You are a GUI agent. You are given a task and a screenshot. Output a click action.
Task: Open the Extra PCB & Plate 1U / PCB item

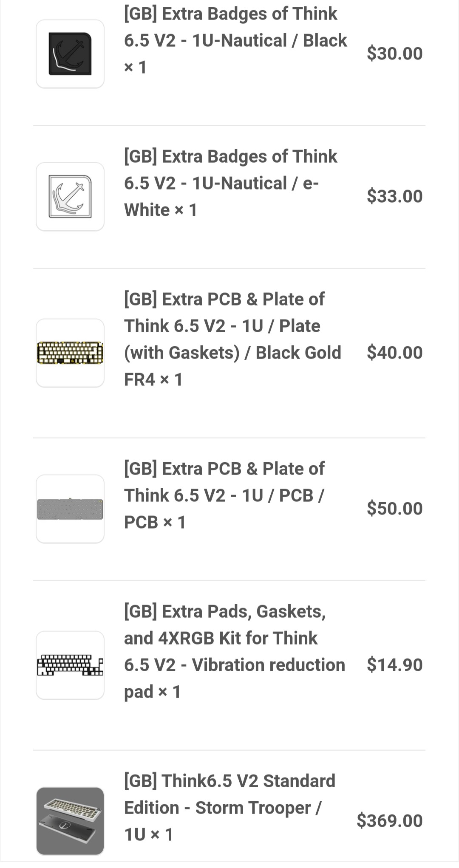coord(224,495)
